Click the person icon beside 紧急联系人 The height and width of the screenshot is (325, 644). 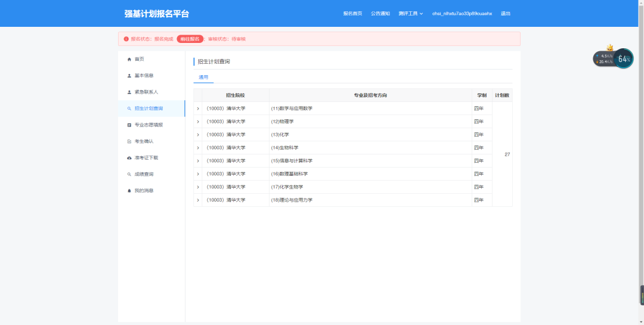tap(129, 92)
